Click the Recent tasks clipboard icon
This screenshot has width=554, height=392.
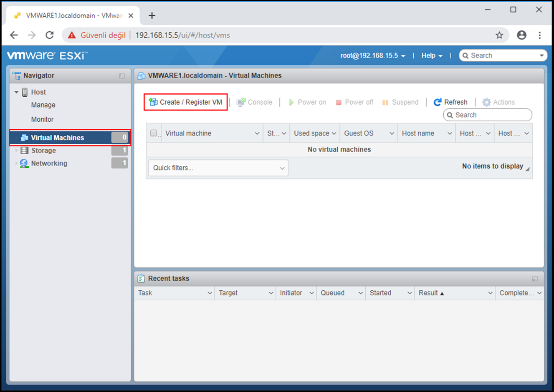[141, 278]
